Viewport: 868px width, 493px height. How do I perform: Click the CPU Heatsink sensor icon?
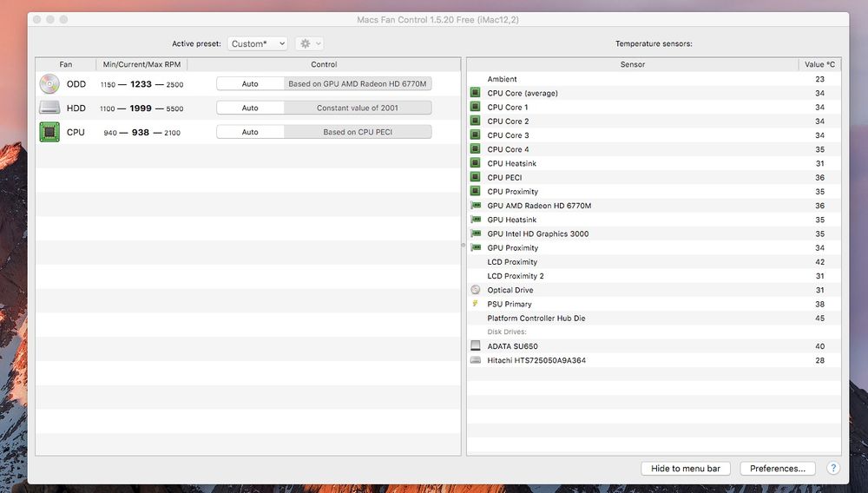pyautogui.click(x=475, y=162)
